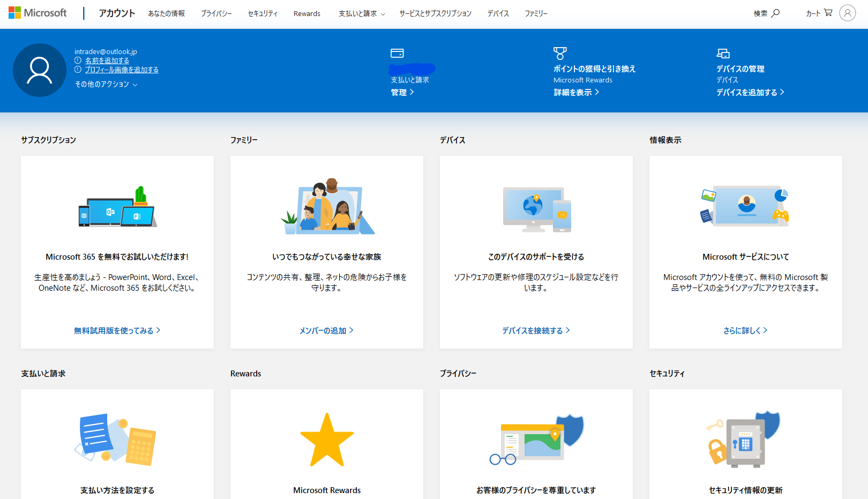Open the あなたの情報 nav item
The height and width of the screenshot is (499, 868).
pyautogui.click(x=167, y=13)
